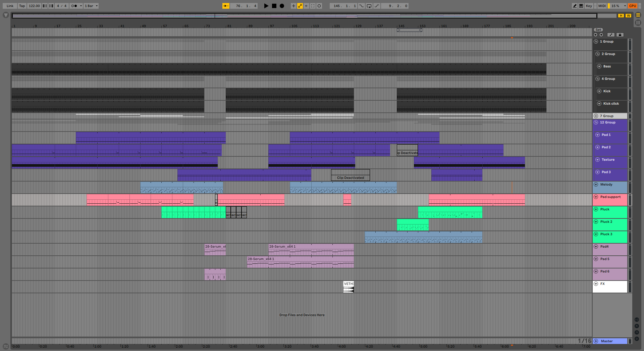
Task: Toggle Mixer section visibility button
Action: [x=637, y=332]
